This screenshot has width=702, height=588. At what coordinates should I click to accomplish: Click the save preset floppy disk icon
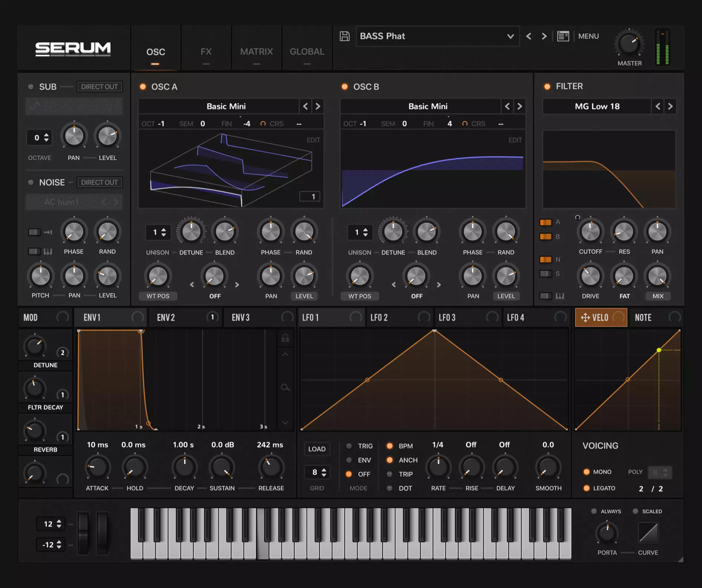[344, 36]
